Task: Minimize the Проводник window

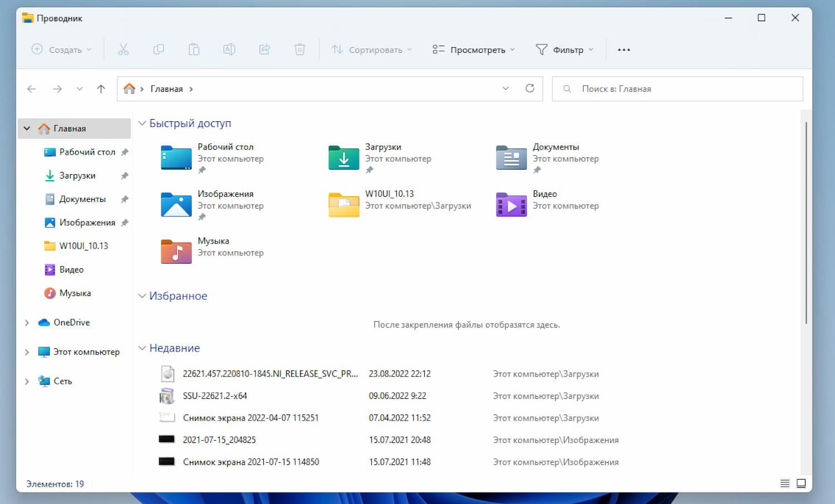Action: (728, 18)
